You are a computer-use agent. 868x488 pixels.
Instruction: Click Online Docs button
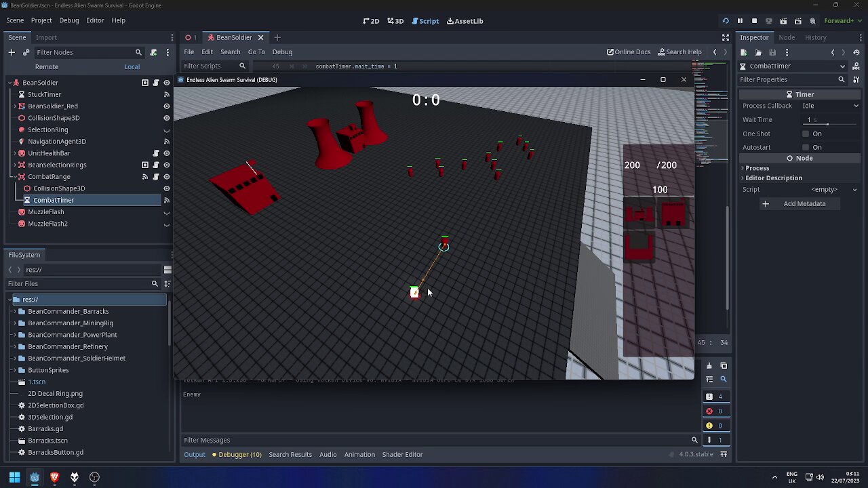[x=629, y=52]
